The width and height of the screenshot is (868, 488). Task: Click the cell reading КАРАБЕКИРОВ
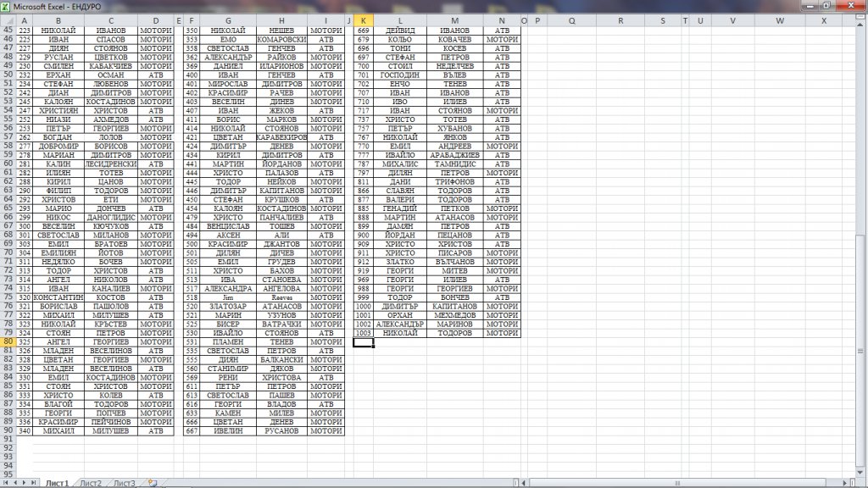coord(281,137)
